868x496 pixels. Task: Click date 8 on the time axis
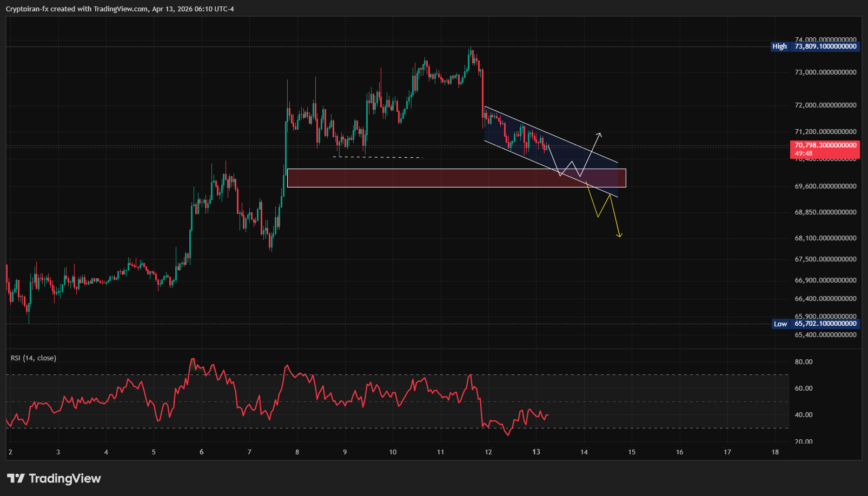pyautogui.click(x=297, y=452)
